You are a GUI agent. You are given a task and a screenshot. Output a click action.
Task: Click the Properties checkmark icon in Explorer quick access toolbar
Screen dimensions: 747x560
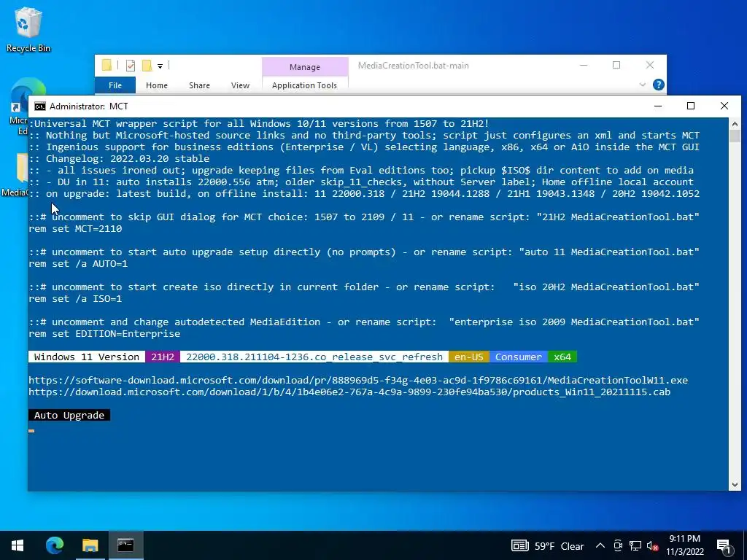point(130,65)
